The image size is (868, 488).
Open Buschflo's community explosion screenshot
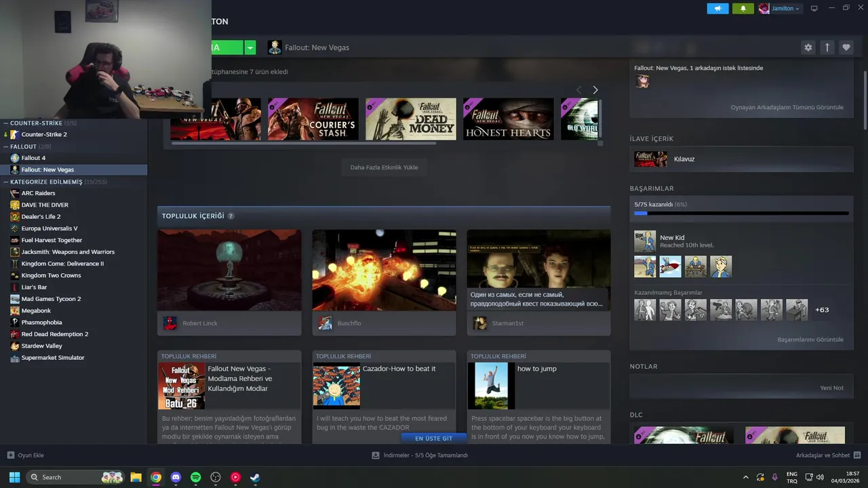(x=384, y=270)
